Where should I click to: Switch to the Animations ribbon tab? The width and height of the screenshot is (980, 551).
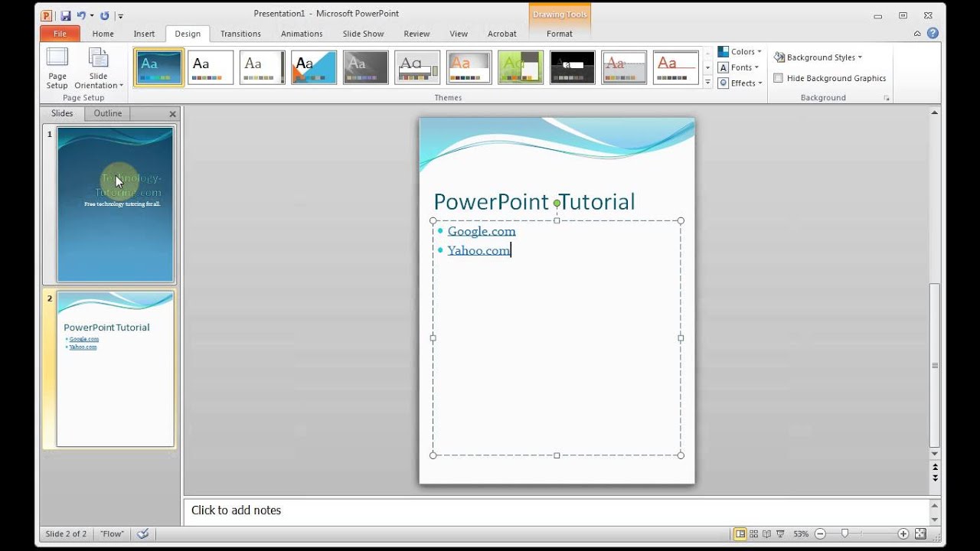tap(302, 34)
